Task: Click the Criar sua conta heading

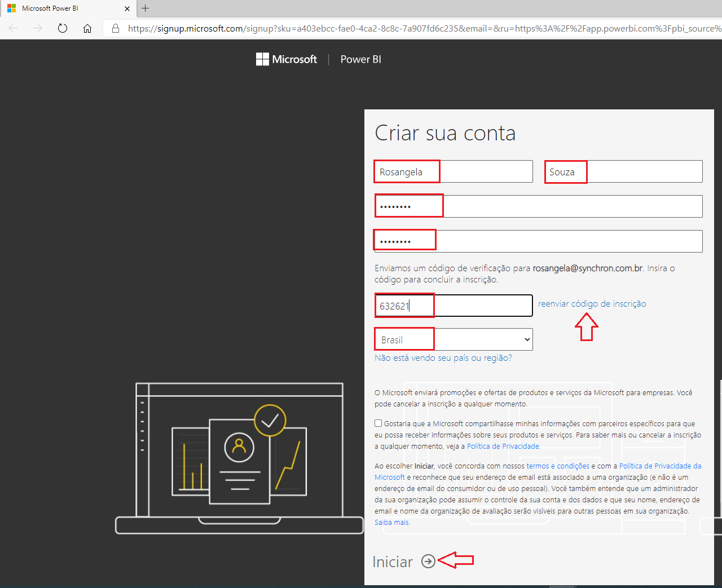Action: click(445, 133)
